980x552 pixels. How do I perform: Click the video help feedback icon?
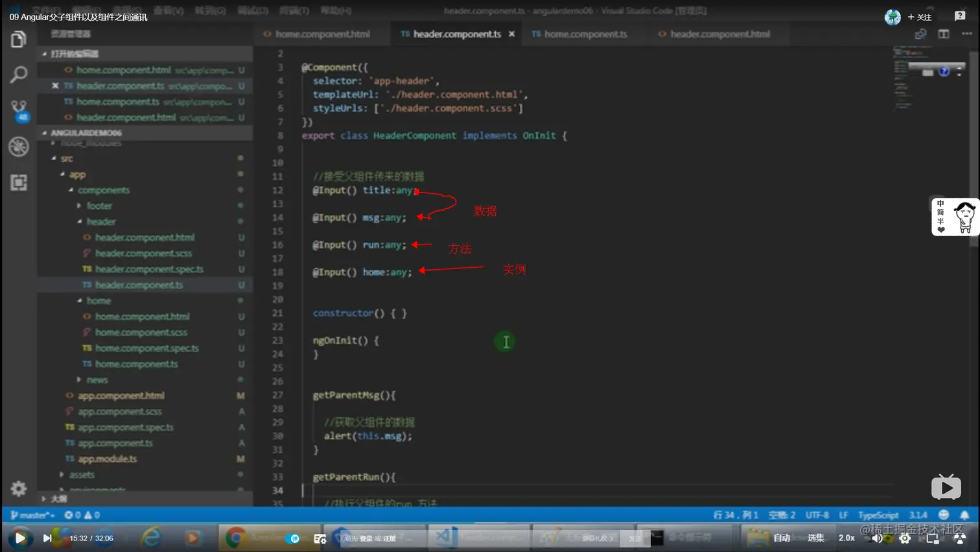pos(960,16)
